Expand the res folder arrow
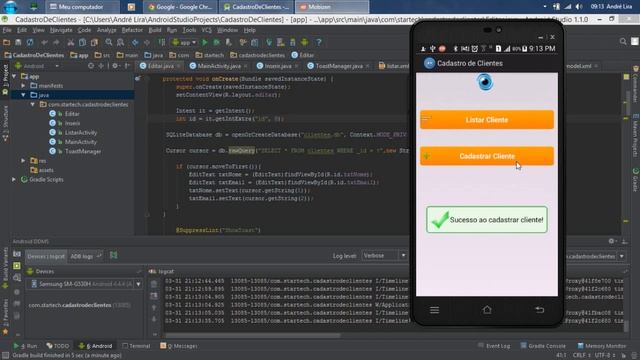Image resolution: width=640 pixels, height=360 pixels. coord(23,161)
